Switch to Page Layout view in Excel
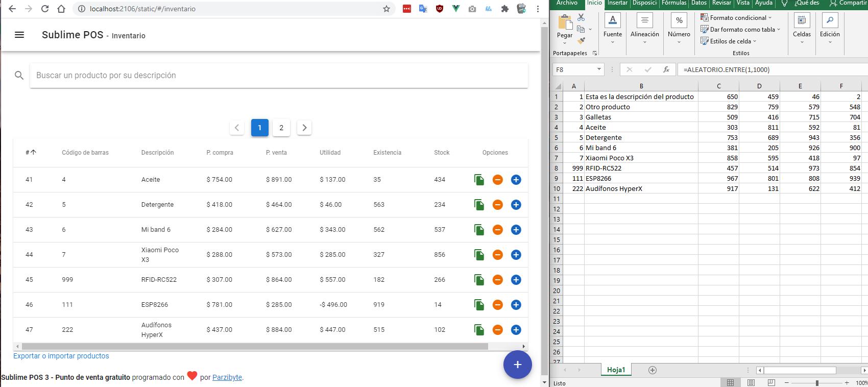 click(x=751, y=382)
